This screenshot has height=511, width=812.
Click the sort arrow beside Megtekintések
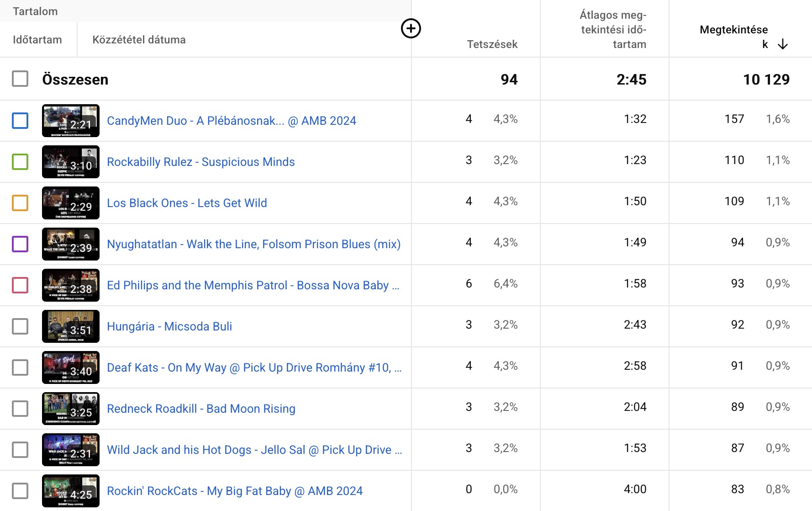click(x=783, y=44)
